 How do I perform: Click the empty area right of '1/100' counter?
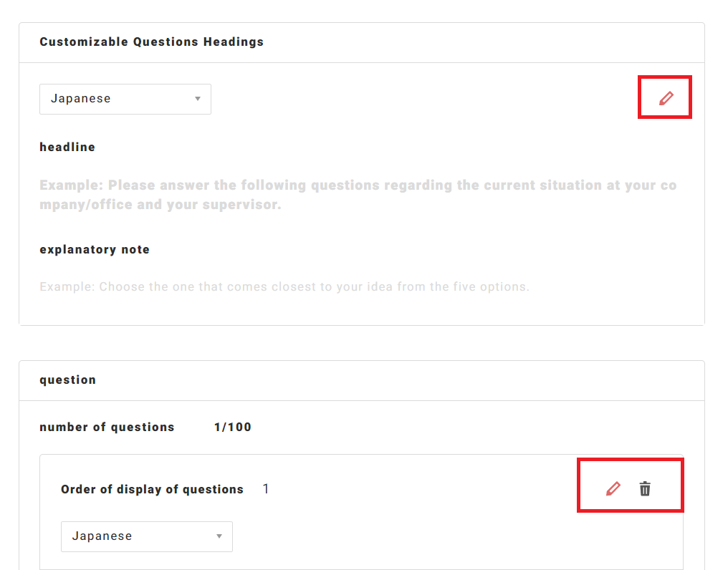pos(466,427)
